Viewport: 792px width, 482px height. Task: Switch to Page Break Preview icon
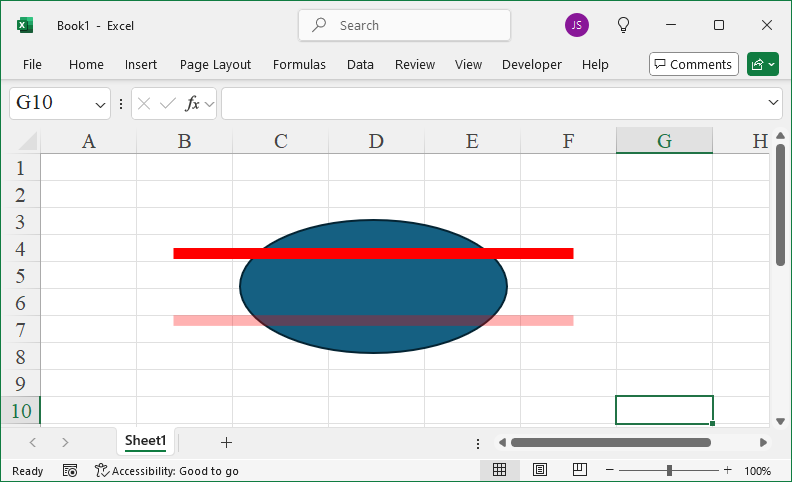[580, 470]
